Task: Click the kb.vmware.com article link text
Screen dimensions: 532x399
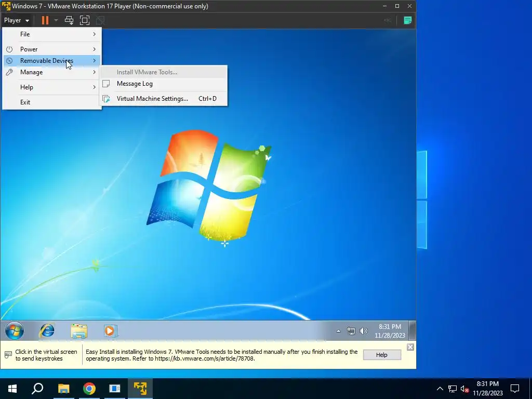Action: [x=204, y=358]
